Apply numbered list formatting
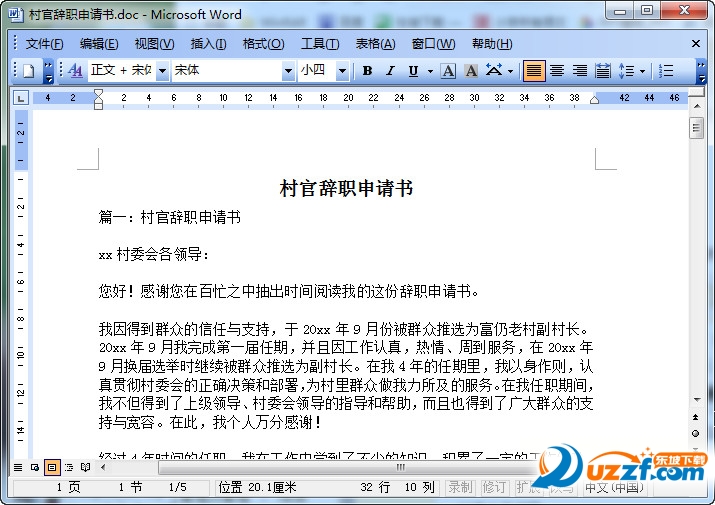This screenshot has width=715, height=505. point(666,71)
